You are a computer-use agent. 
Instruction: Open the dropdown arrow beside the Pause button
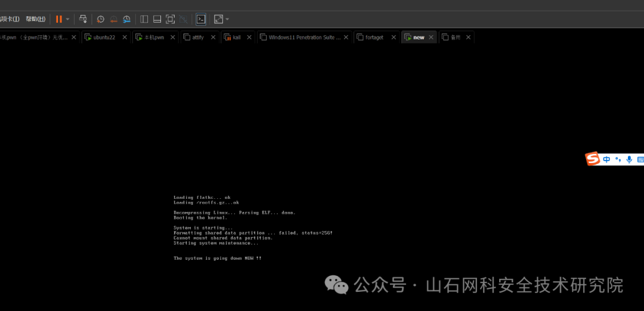pos(68,19)
